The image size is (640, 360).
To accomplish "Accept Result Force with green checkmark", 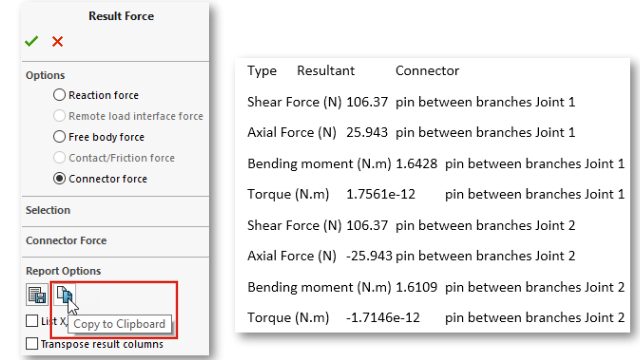I will pyautogui.click(x=31, y=41).
